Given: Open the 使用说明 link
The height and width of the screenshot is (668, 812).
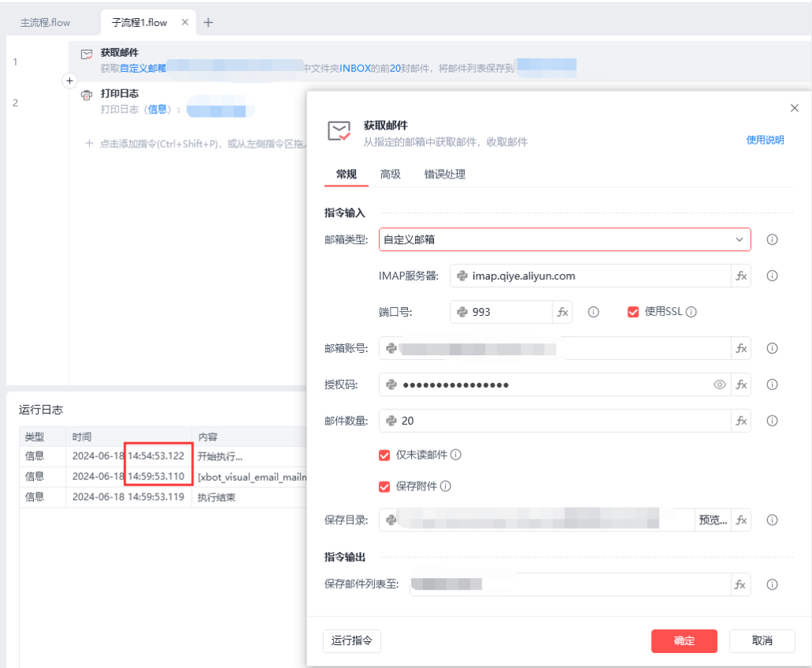Looking at the screenshot, I should [765, 140].
